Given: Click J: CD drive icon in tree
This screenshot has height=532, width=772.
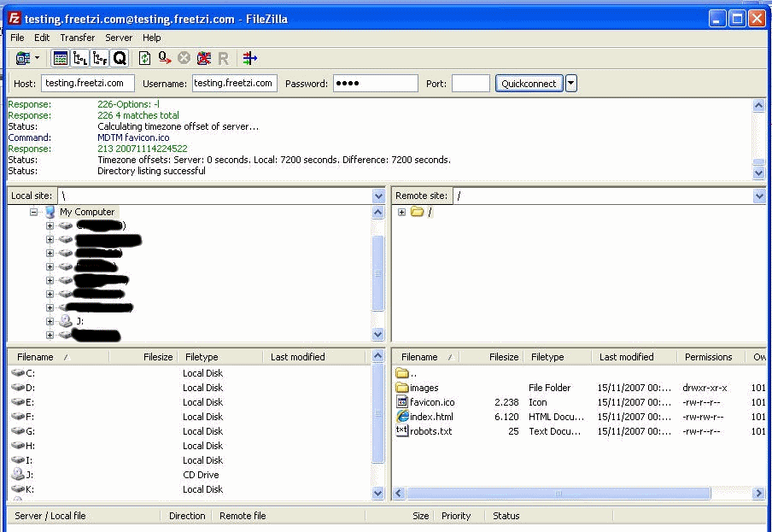Looking at the screenshot, I should pos(66,321).
